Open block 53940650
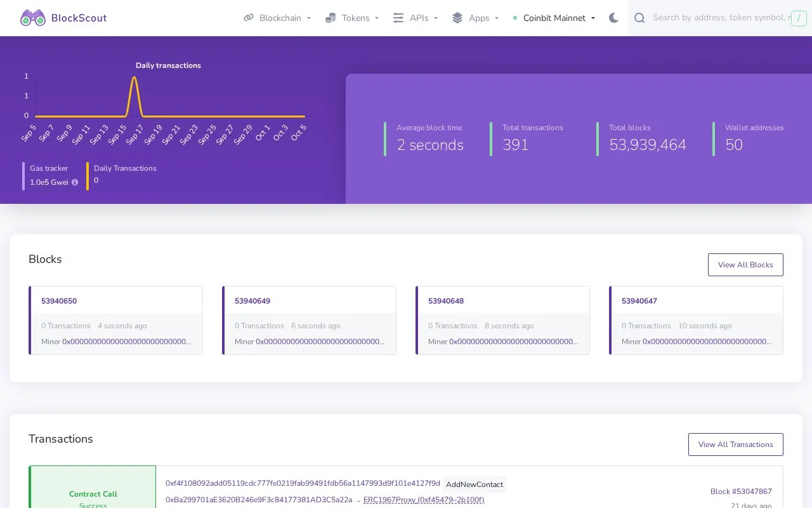The width and height of the screenshot is (812, 508). pyautogui.click(x=59, y=301)
